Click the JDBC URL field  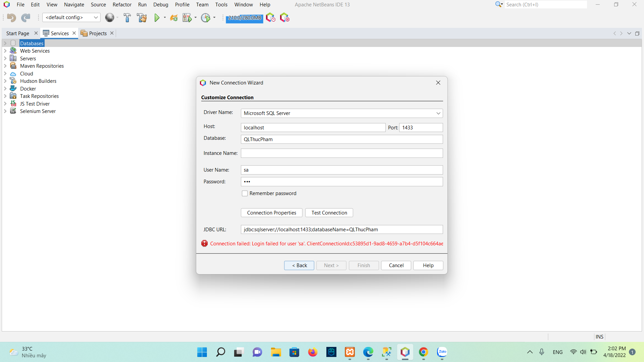[342, 230]
